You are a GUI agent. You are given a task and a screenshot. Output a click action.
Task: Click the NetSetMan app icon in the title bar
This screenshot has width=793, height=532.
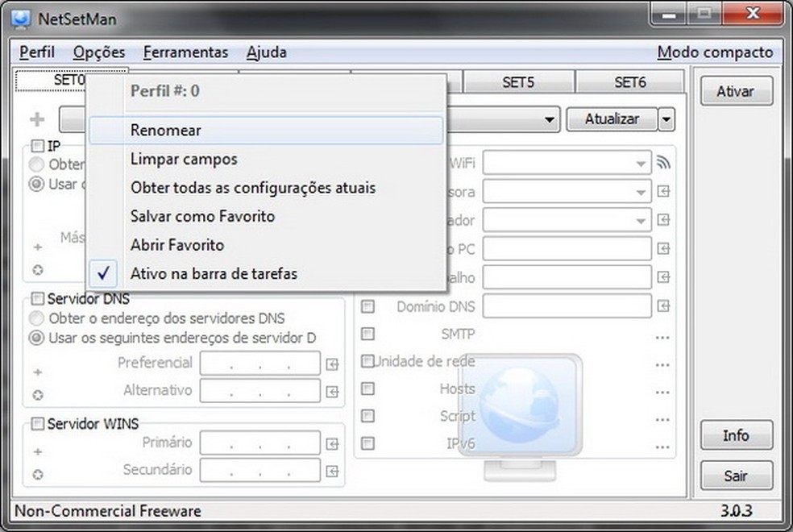[x=21, y=19]
